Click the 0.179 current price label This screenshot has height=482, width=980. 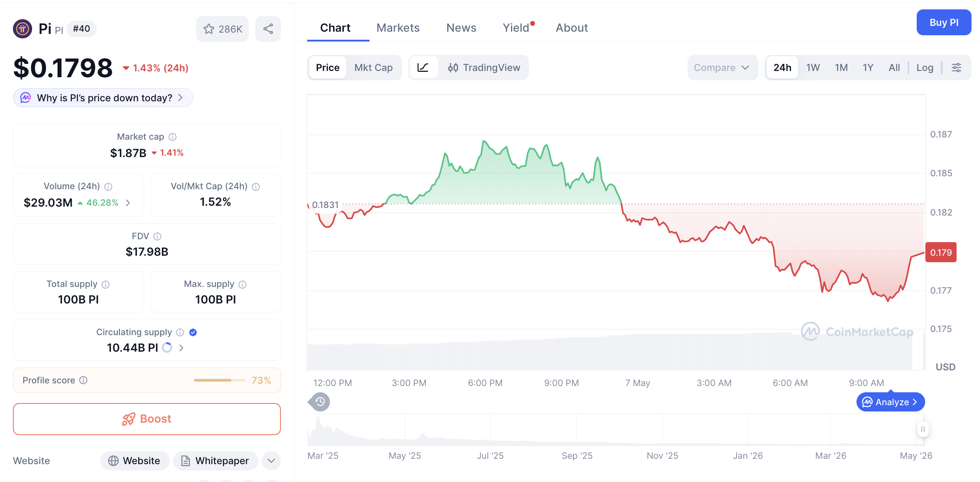click(x=941, y=252)
